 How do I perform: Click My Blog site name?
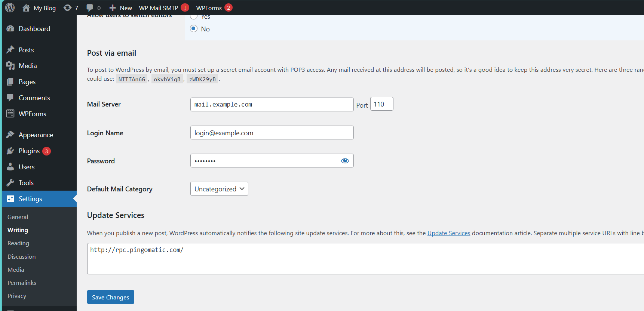pyautogui.click(x=45, y=8)
